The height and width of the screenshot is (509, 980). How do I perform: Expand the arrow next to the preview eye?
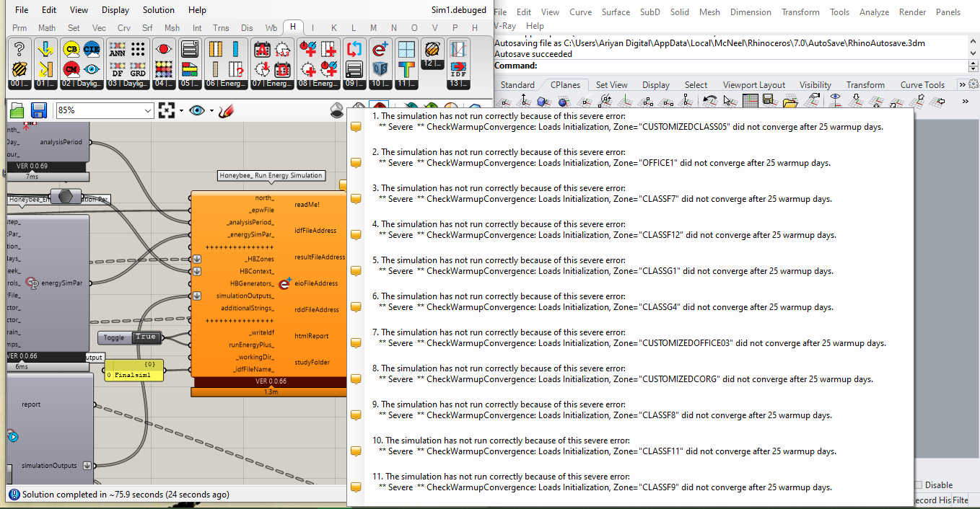coord(211,110)
